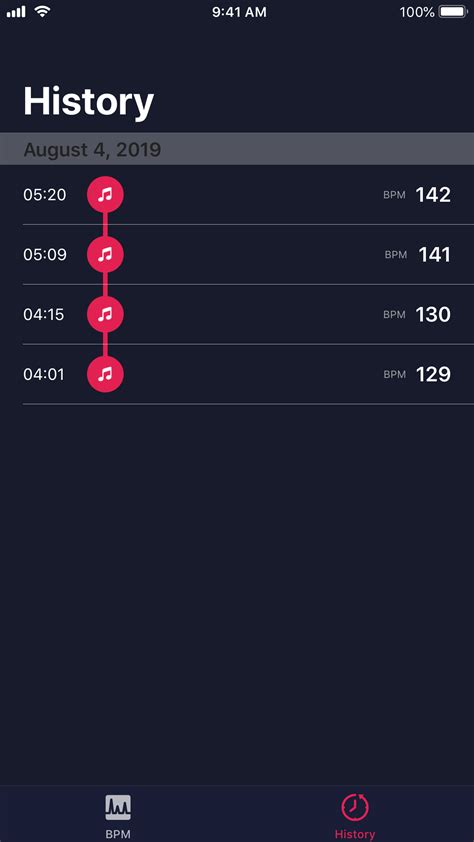Tap the August 4, 2019 section header

237,149
